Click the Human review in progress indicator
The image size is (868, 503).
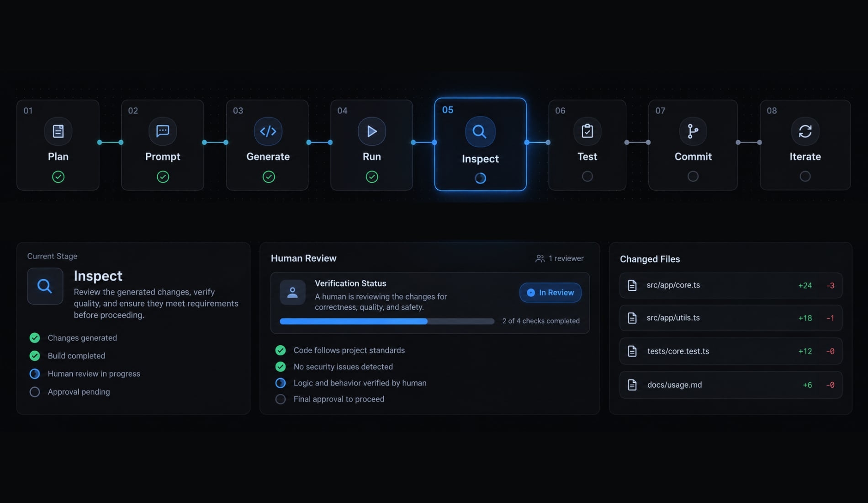(x=35, y=374)
